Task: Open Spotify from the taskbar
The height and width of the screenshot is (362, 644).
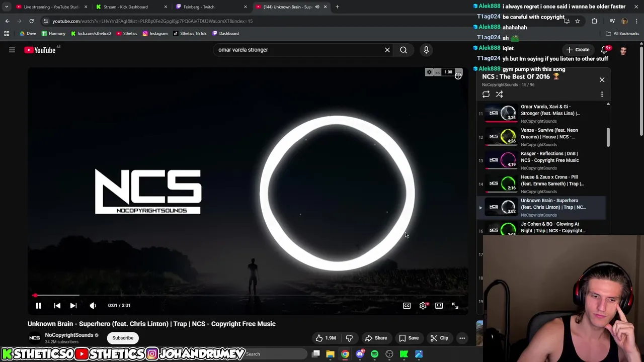Action: 374,354
